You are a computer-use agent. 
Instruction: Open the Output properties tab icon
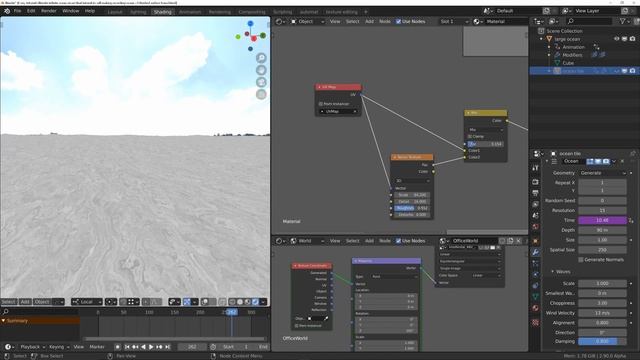point(536,193)
